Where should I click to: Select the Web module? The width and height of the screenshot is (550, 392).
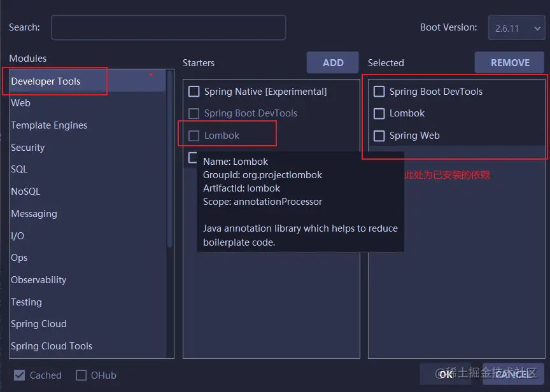[88, 103]
